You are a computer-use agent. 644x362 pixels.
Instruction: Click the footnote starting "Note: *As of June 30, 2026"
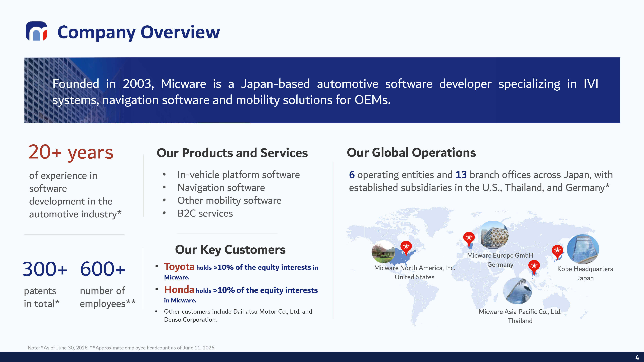point(122,348)
